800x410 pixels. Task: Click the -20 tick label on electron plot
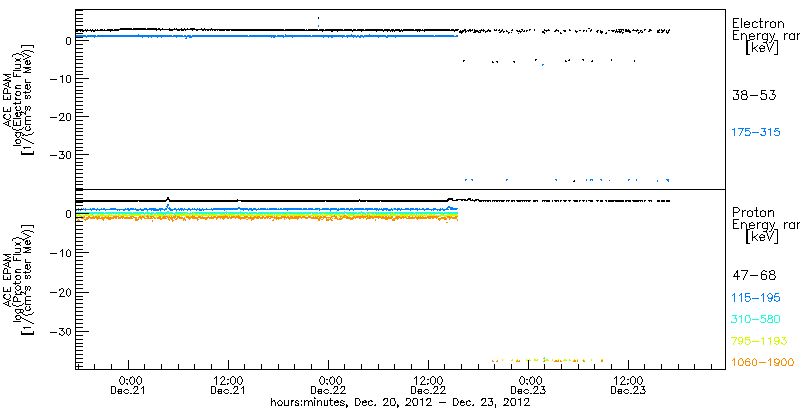(x=61, y=117)
